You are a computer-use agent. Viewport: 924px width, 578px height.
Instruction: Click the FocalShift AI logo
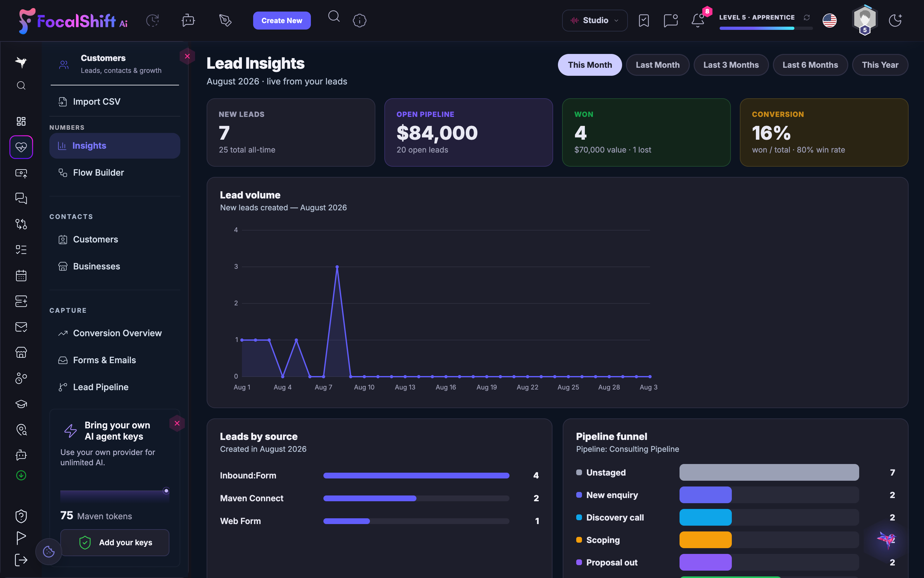click(73, 21)
